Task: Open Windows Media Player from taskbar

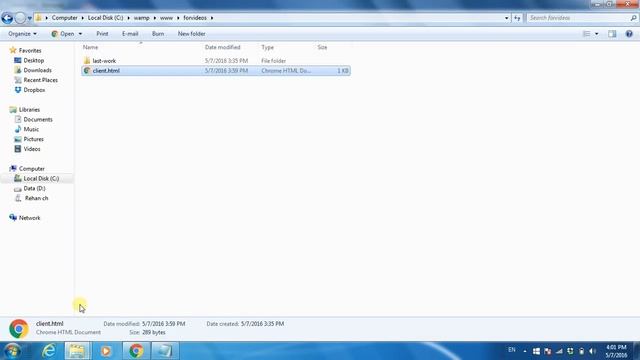Action: point(106,351)
